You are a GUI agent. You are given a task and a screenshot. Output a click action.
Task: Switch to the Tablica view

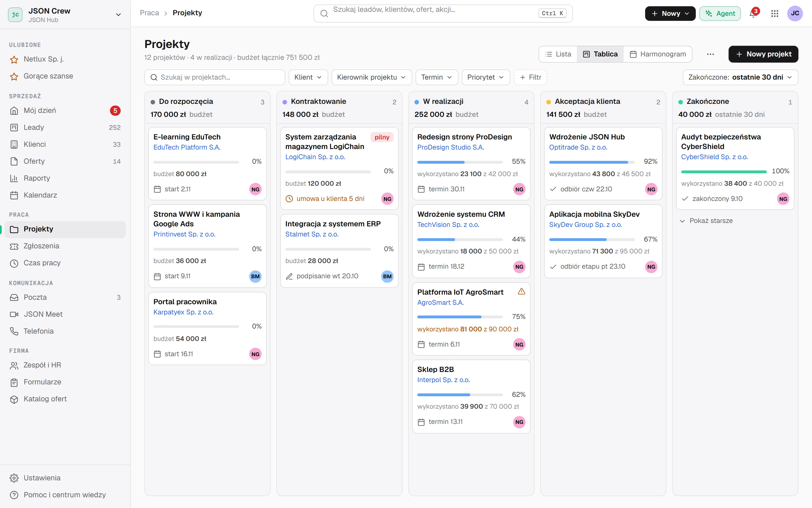click(600, 54)
